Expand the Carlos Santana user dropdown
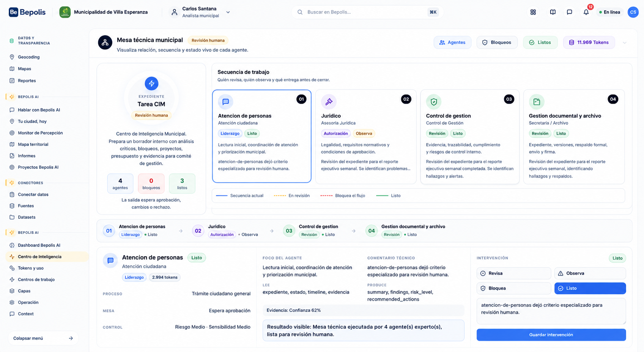This screenshot has height=352, width=644. 228,12
